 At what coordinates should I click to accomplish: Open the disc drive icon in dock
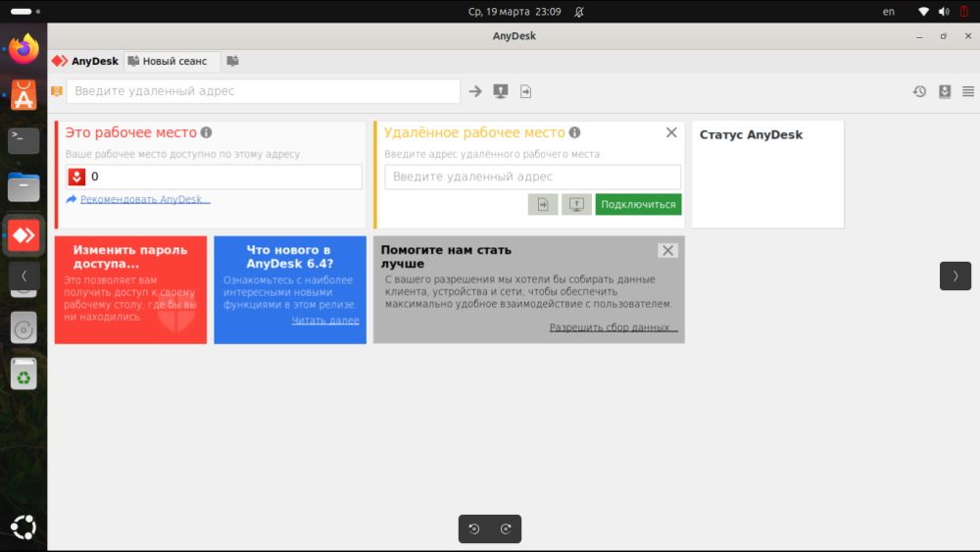(x=24, y=328)
